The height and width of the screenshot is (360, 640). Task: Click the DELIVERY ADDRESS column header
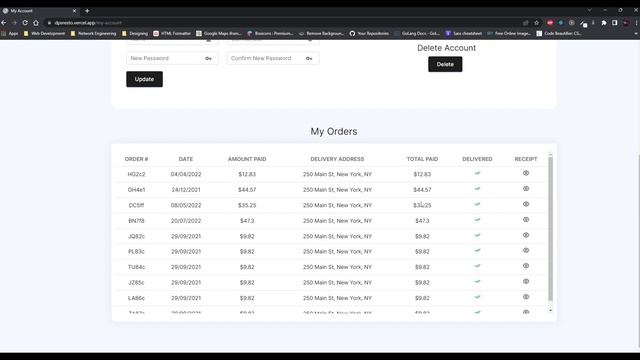(x=337, y=159)
